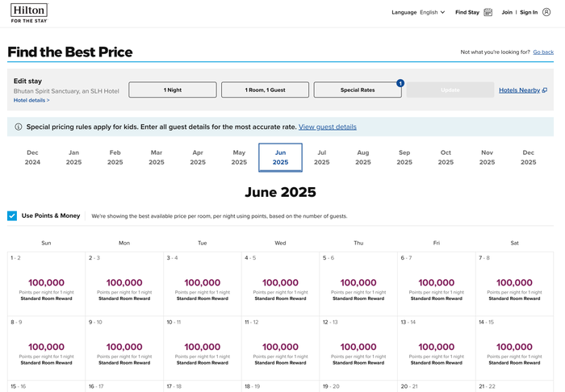Click the info icon in the kids pricing banner
The height and width of the screenshot is (392, 565).
coord(18,127)
